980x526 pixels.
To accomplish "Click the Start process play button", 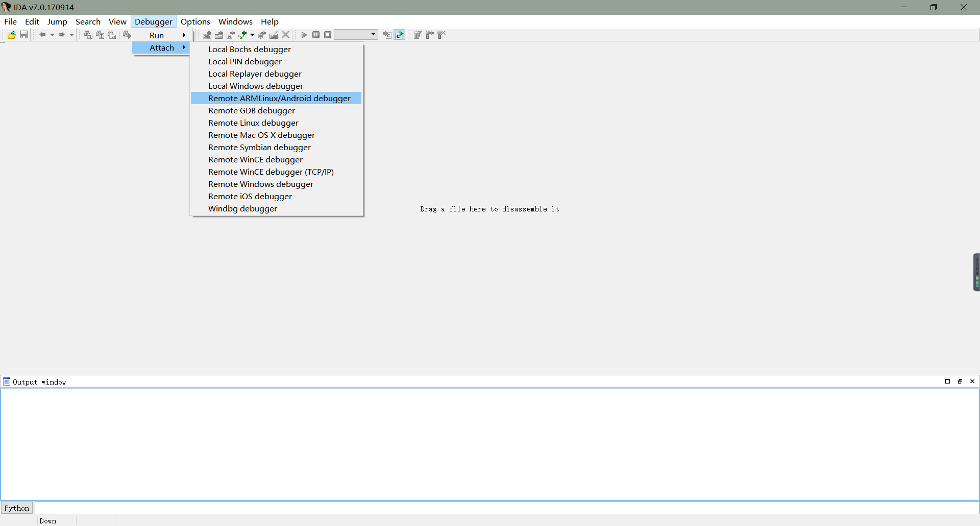I will click(304, 35).
